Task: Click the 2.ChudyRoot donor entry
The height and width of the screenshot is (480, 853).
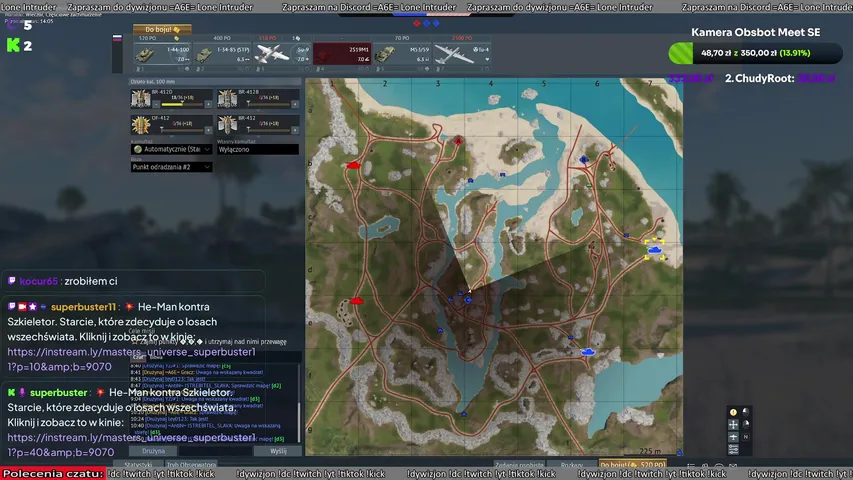Action: pos(780,78)
